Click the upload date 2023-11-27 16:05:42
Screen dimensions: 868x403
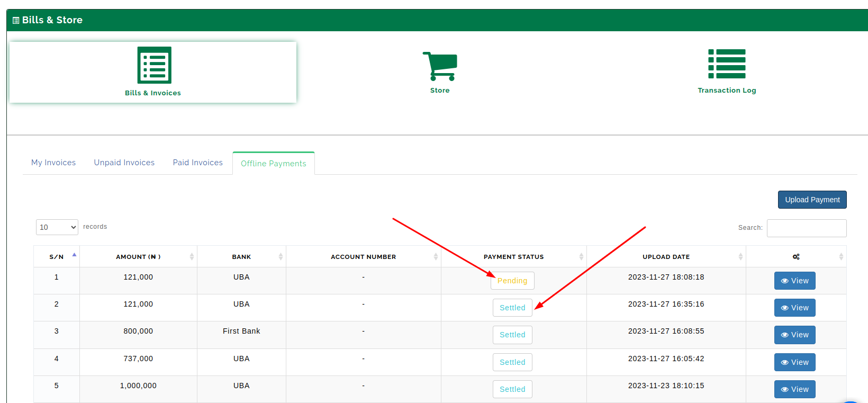666,359
